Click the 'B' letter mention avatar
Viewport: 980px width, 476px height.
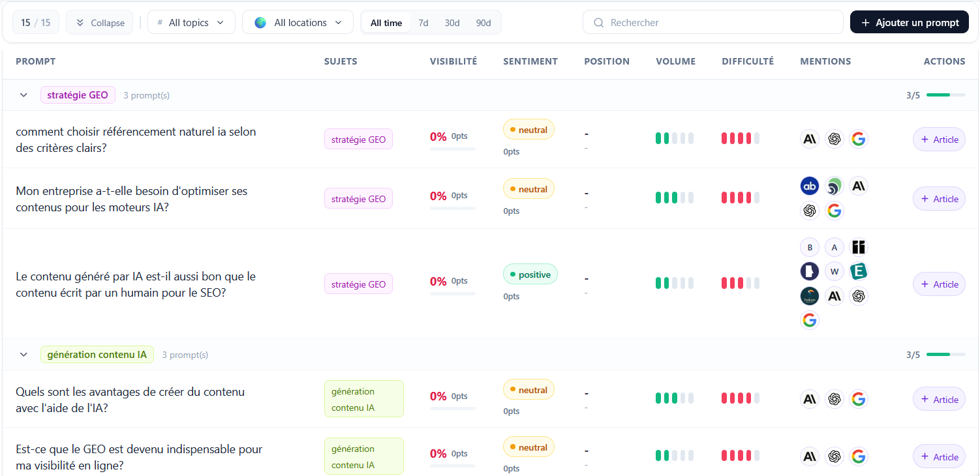[x=810, y=247]
